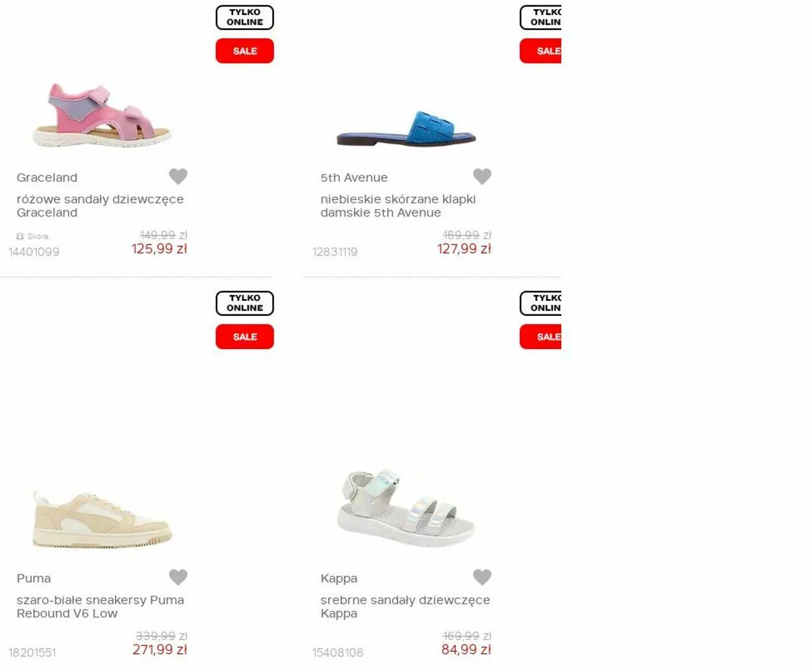
Task: Click the SALE badge above Puma sneakers
Action: (x=245, y=337)
